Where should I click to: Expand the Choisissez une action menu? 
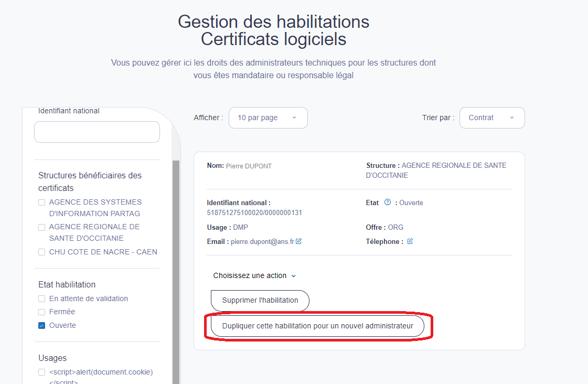(x=254, y=275)
